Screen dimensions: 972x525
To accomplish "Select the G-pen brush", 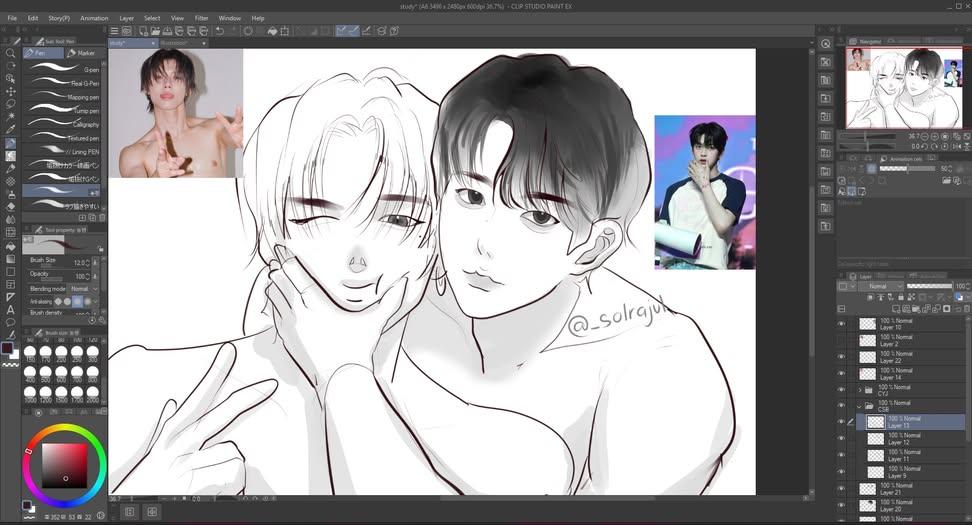I will click(61, 68).
